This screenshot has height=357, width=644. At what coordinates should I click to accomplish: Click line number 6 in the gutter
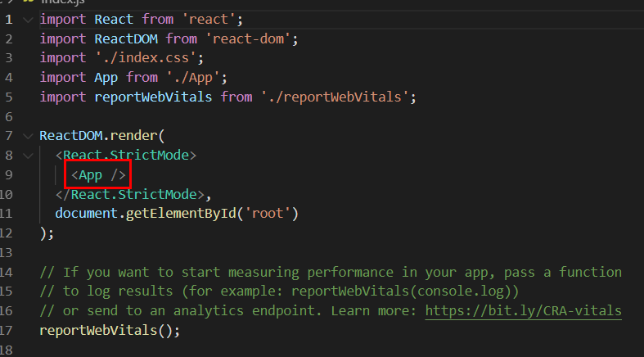(x=9, y=116)
